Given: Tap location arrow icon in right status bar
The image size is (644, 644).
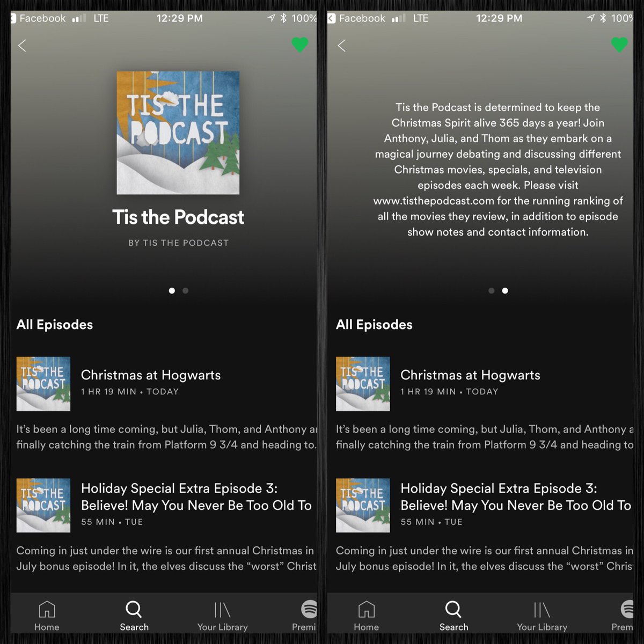Looking at the screenshot, I should point(591,18).
